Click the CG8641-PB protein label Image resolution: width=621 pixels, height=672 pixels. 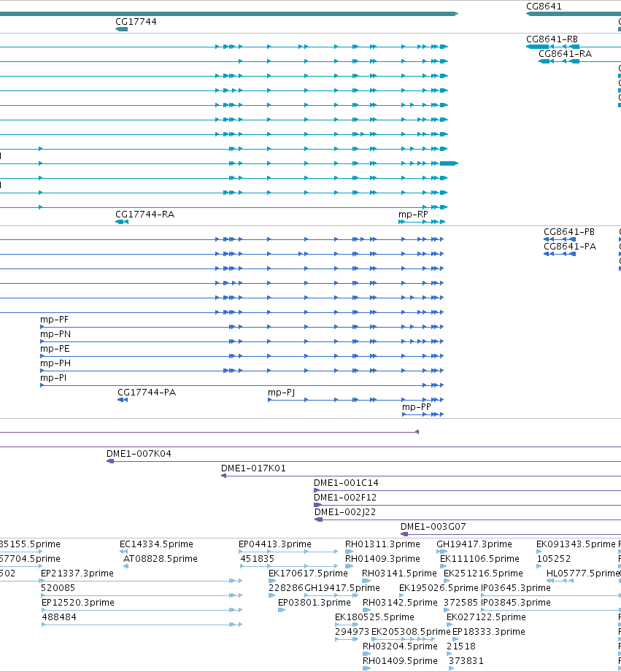569,232
